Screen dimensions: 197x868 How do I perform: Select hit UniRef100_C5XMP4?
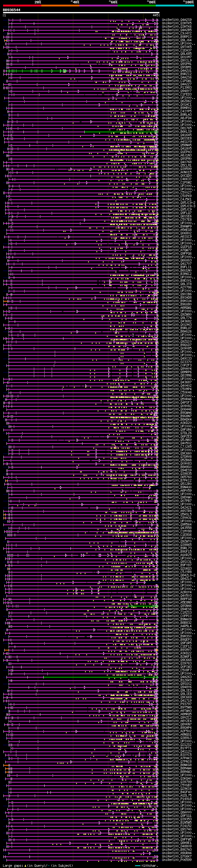[x=177, y=389]
